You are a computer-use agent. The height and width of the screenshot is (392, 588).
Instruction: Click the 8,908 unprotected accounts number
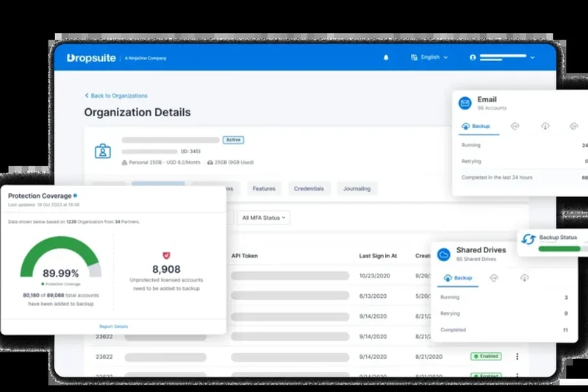tap(166, 269)
